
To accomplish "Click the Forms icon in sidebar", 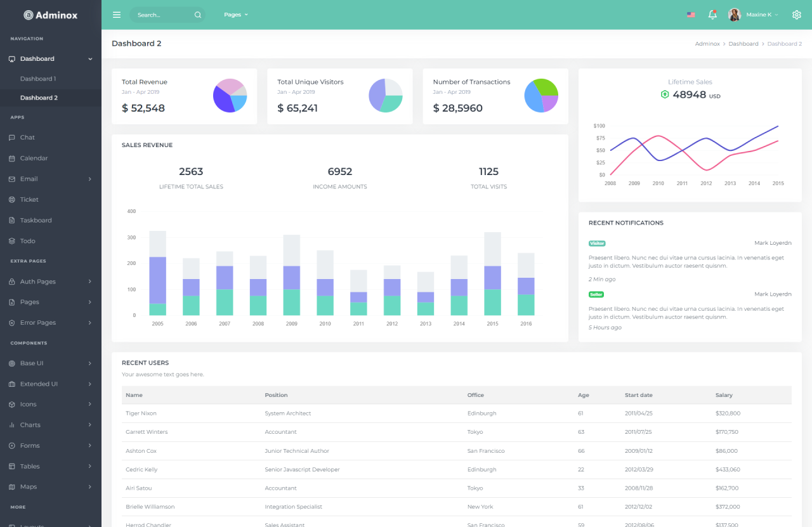I will 12,446.
